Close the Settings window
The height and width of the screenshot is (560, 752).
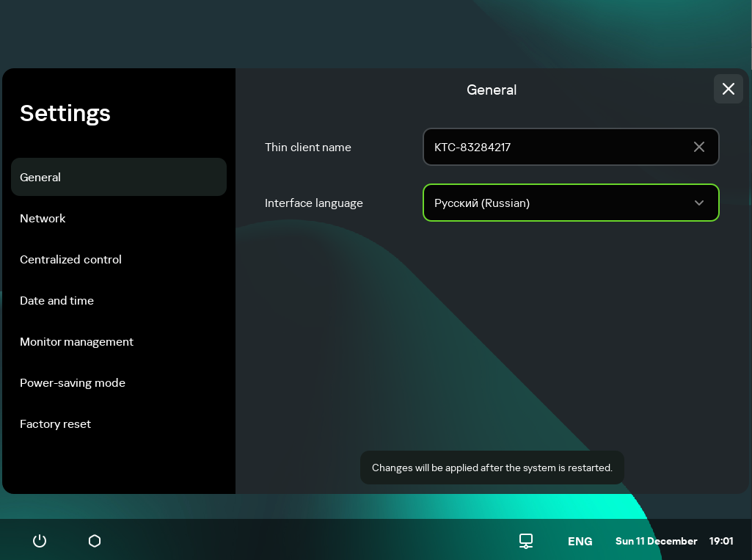728,89
